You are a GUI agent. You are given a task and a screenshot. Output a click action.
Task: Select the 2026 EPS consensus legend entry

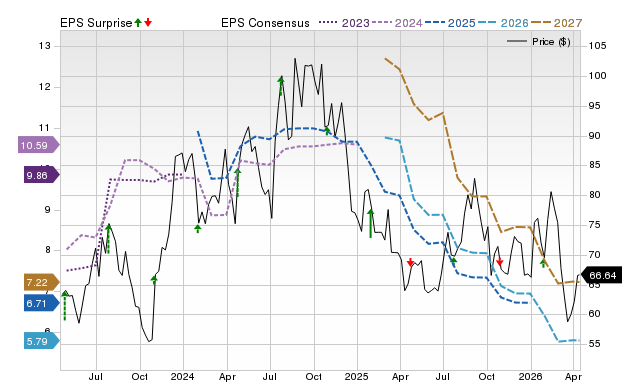point(503,23)
